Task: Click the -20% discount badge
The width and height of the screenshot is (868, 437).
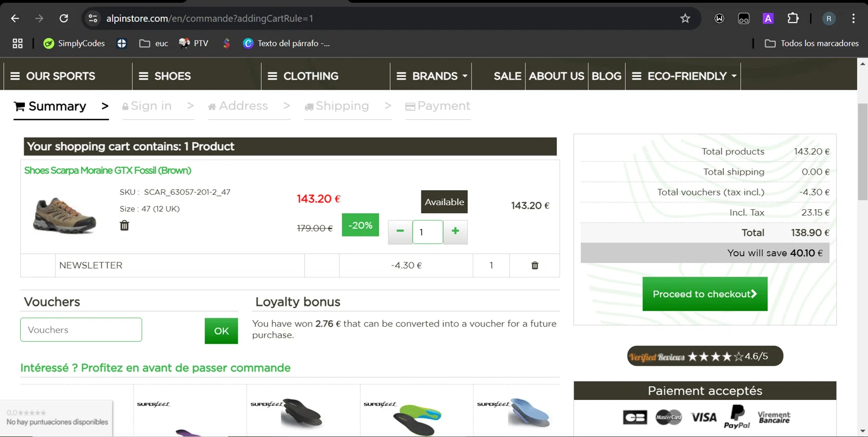Action: click(x=360, y=225)
